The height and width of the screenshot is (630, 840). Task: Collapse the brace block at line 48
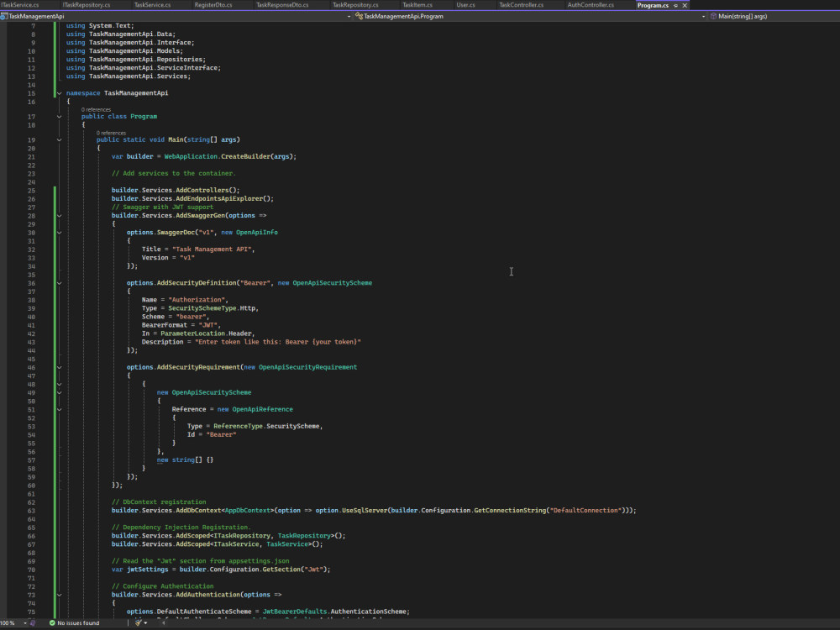coord(60,384)
